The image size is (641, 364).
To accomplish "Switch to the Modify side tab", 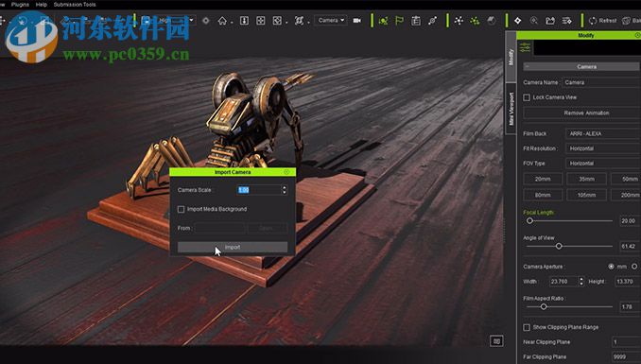I will 511,58.
